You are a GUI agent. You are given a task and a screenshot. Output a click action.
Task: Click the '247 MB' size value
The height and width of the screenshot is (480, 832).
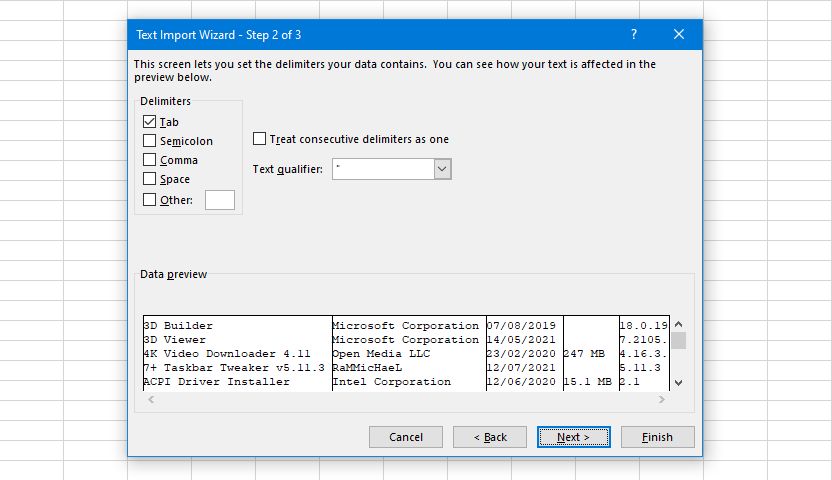click(584, 354)
